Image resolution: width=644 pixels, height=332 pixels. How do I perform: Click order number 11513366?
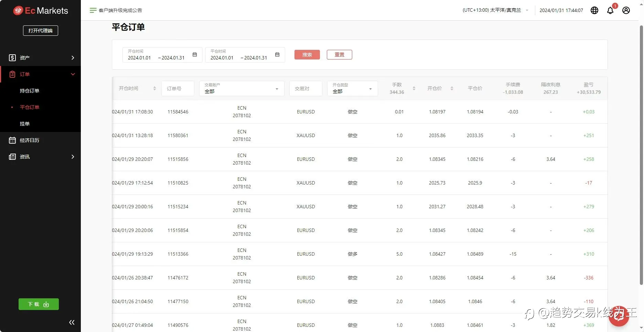pyautogui.click(x=178, y=254)
